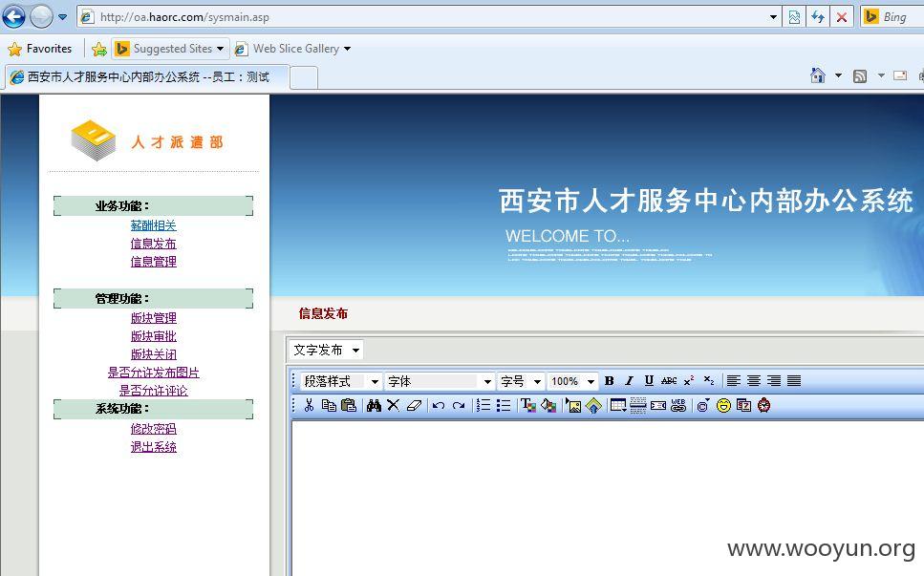Open 版块审批 link
The image size is (924, 576).
tap(153, 335)
